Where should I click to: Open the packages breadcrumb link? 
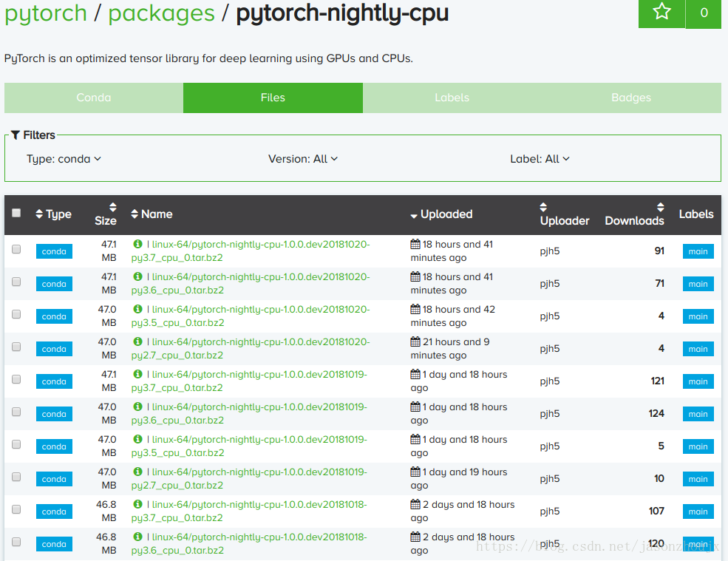[x=161, y=13]
